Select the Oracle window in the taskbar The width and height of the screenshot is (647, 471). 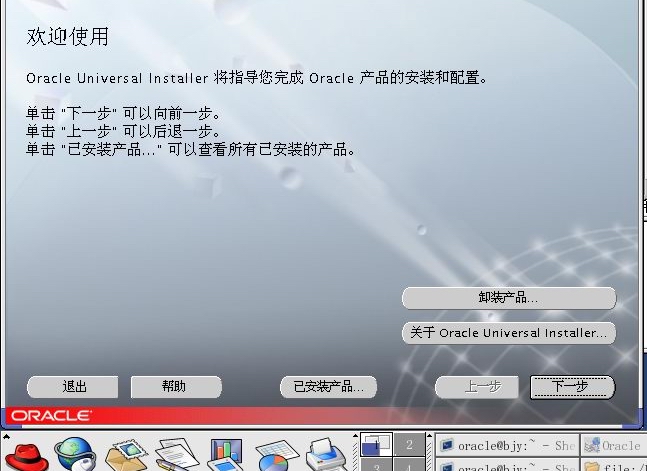click(x=612, y=445)
